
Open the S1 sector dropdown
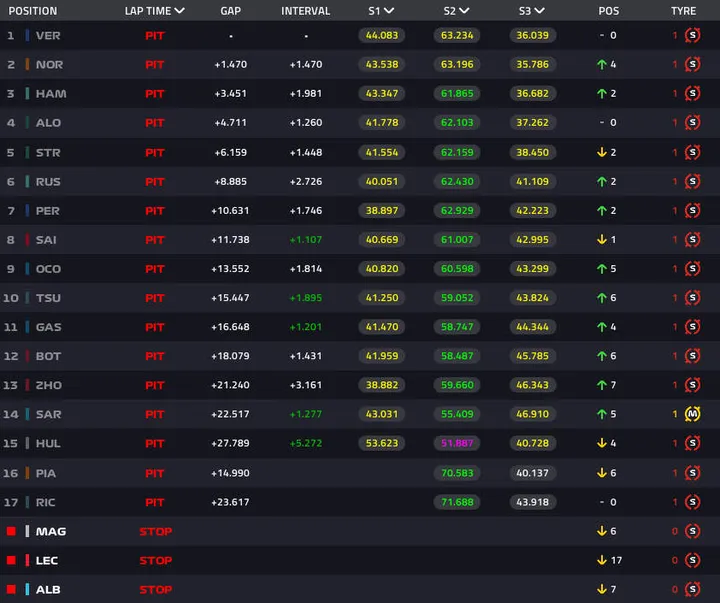389,11
